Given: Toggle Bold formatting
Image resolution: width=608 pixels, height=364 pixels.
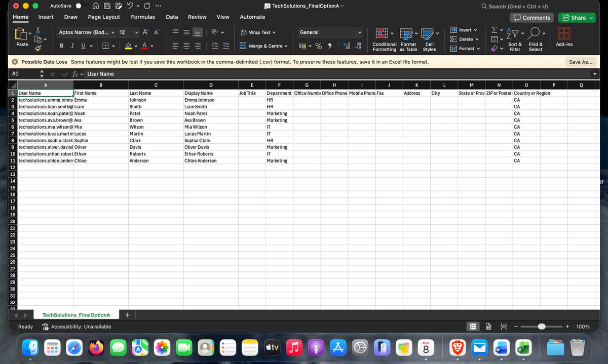Looking at the screenshot, I should (62, 46).
